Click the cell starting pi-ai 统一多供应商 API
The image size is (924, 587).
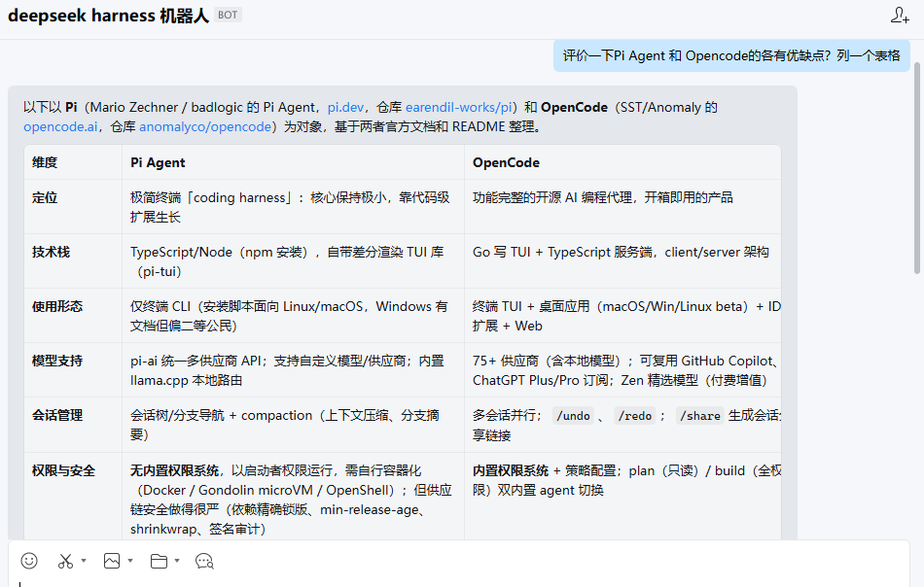coord(293,370)
